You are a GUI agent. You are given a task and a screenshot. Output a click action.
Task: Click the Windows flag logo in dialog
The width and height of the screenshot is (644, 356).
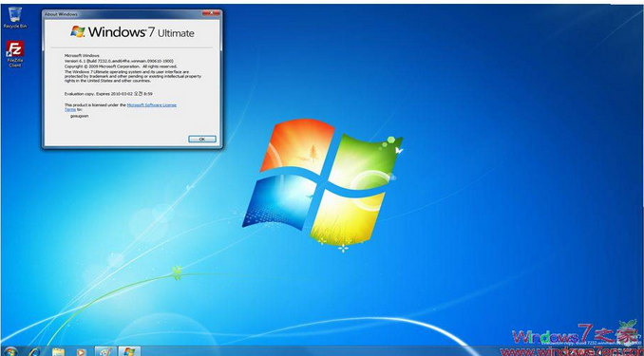pyautogui.click(x=77, y=31)
